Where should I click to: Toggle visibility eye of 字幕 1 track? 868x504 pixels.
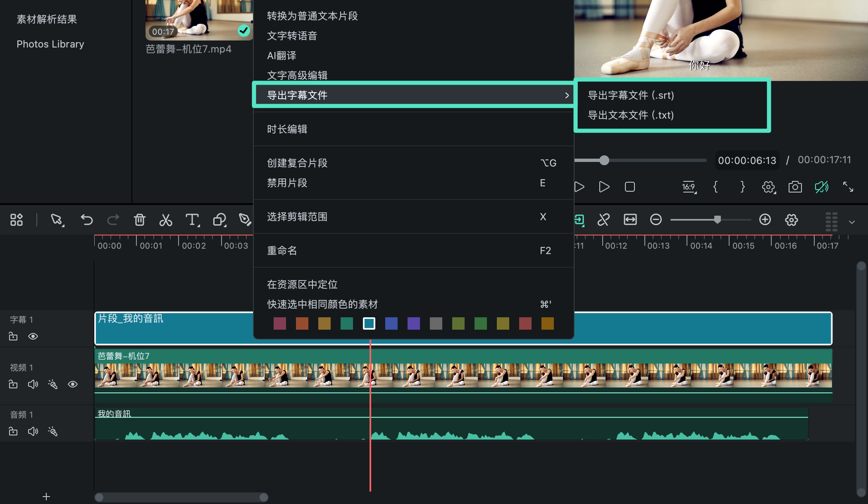pos(33,336)
